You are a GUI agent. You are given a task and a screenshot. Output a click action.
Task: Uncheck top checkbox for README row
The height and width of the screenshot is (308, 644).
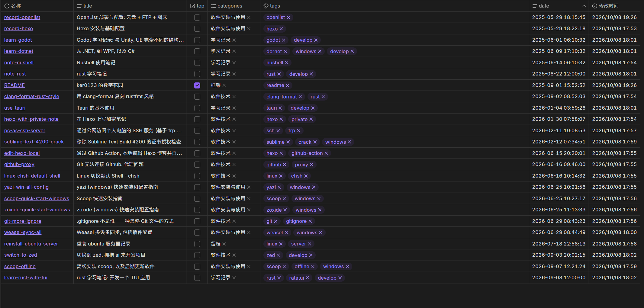tap(197, 85)
